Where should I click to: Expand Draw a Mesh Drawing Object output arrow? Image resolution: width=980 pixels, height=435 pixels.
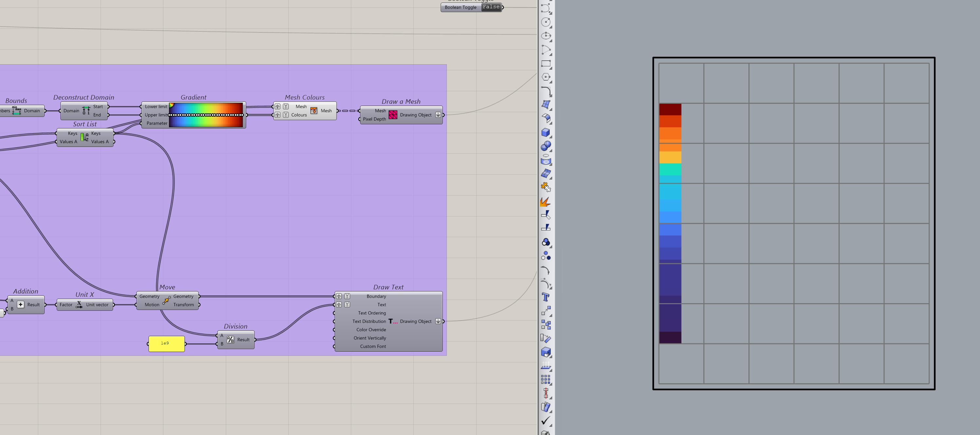pos(438,115)
